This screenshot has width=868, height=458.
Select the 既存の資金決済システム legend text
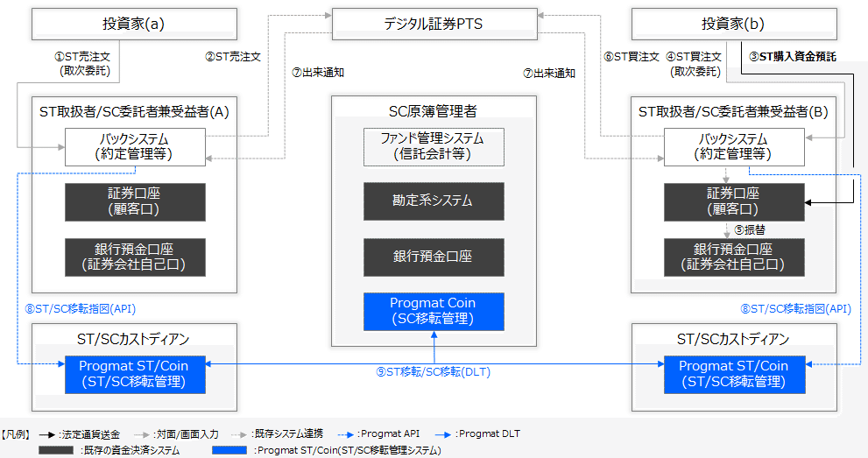pos(131,450)
